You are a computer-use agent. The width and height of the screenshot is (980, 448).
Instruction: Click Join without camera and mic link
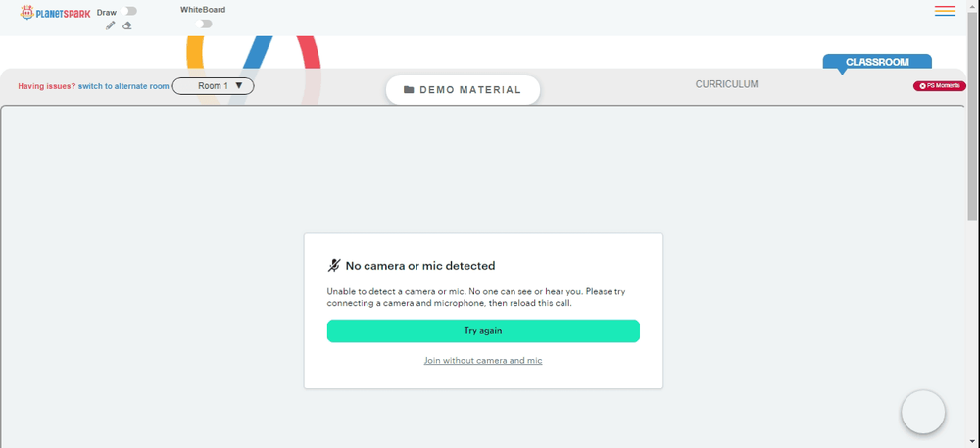pyautogui.click(x=483, y=361)
